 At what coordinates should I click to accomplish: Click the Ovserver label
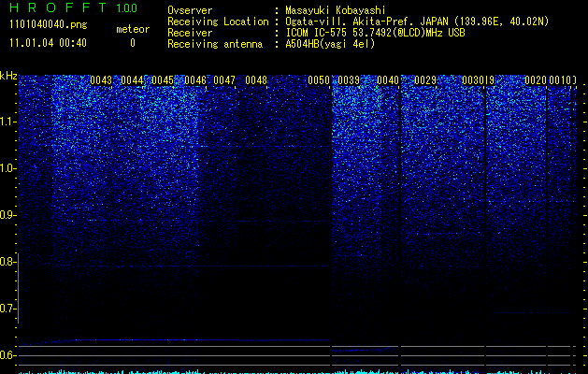coord(190,10)
